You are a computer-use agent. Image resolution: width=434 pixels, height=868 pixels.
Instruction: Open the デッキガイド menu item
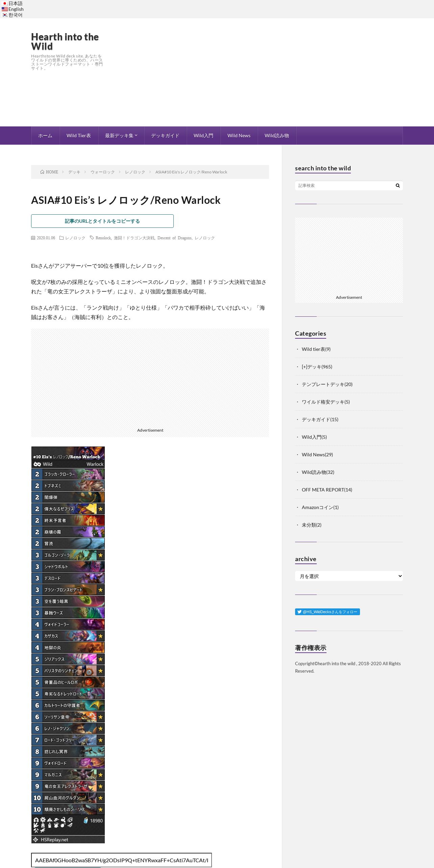pyautogui.click(x=165, y=136)
